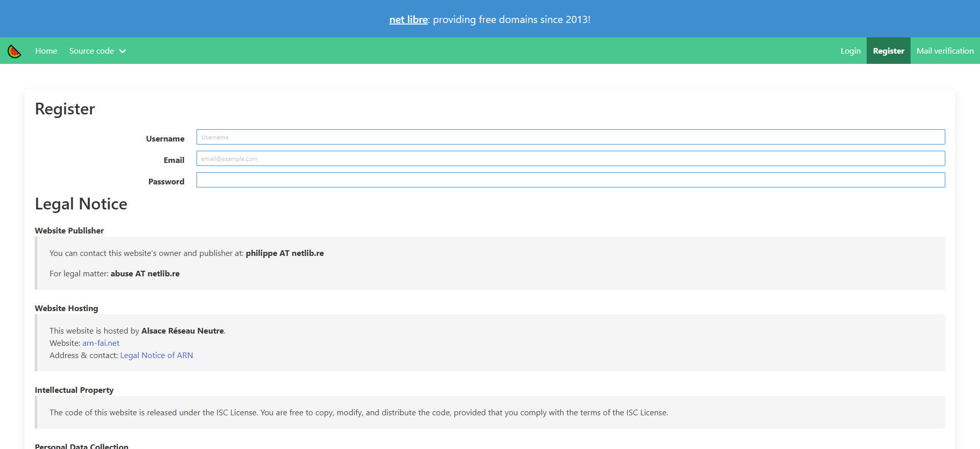
Task: Click the Register page heading
Action: point(65,109)
